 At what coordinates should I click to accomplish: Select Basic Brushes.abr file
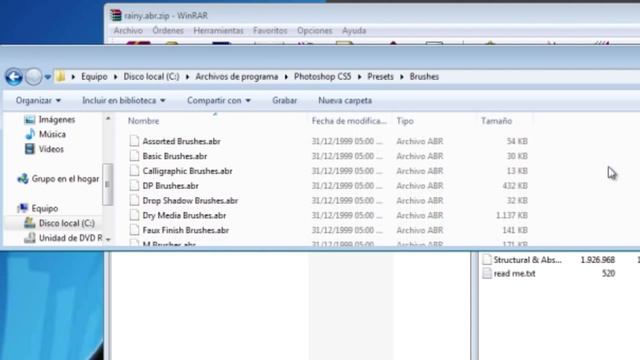coord(175,156)
